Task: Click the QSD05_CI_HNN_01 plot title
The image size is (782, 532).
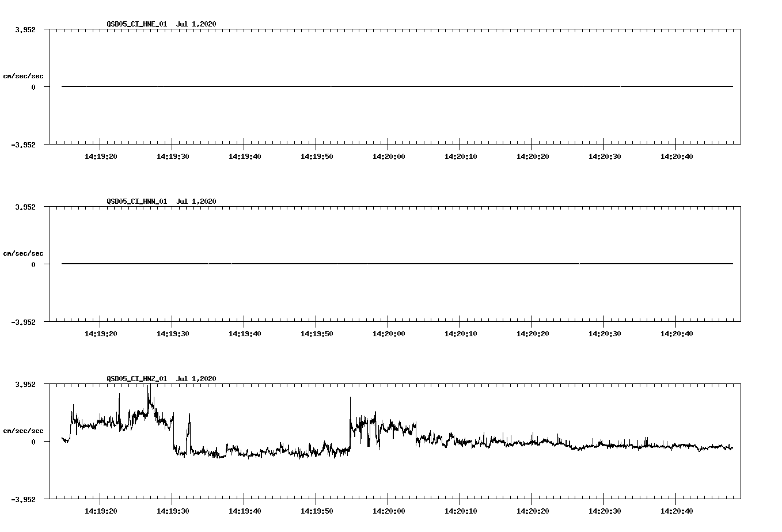Action: (x=161, y=202)
